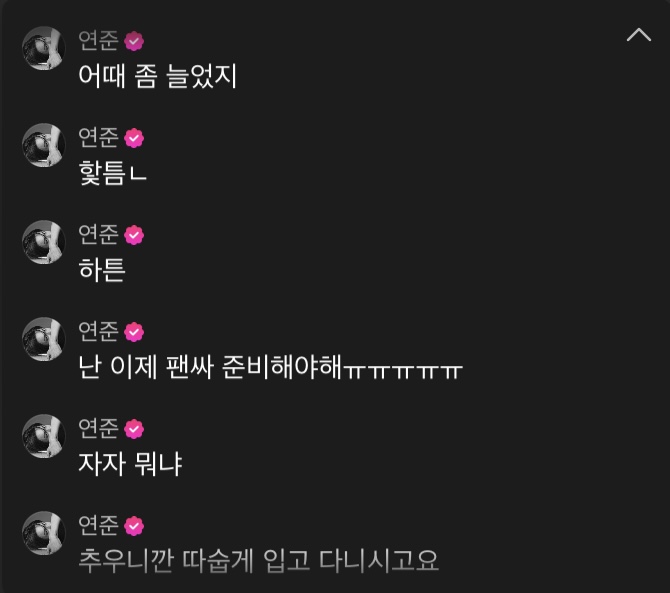Open the profile avatar beside 추우니깐 message
This screenshot has height=593, width=670.
[x=44, y=533]
